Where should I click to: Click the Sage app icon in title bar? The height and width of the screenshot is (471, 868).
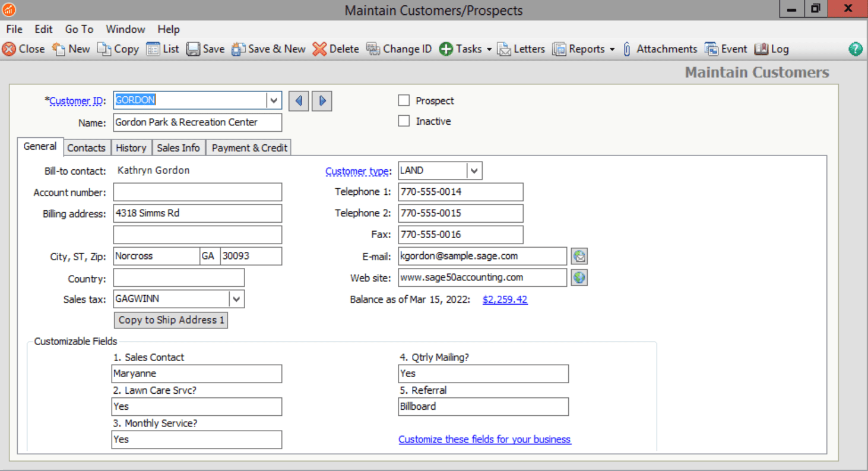coord(9,10)
